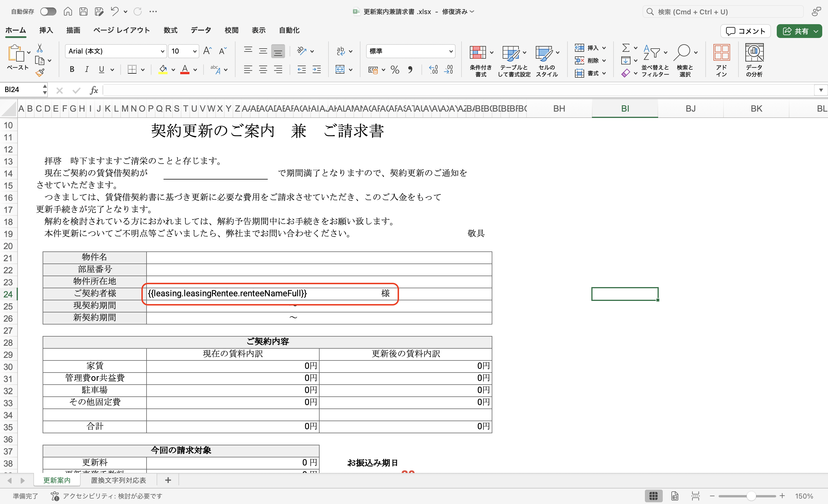Apply the yellow fill color
This screenshot has height=504, width=828.
pos(163,70)
